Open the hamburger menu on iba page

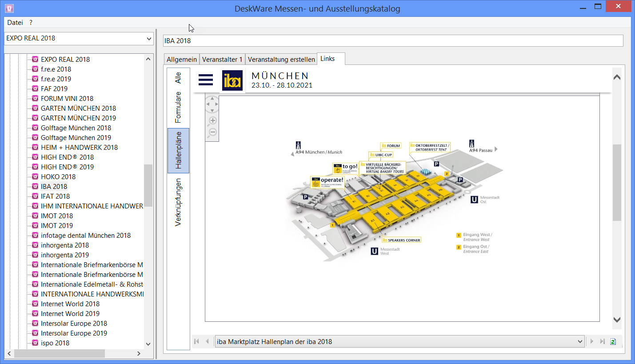click(x=206, y=80)
